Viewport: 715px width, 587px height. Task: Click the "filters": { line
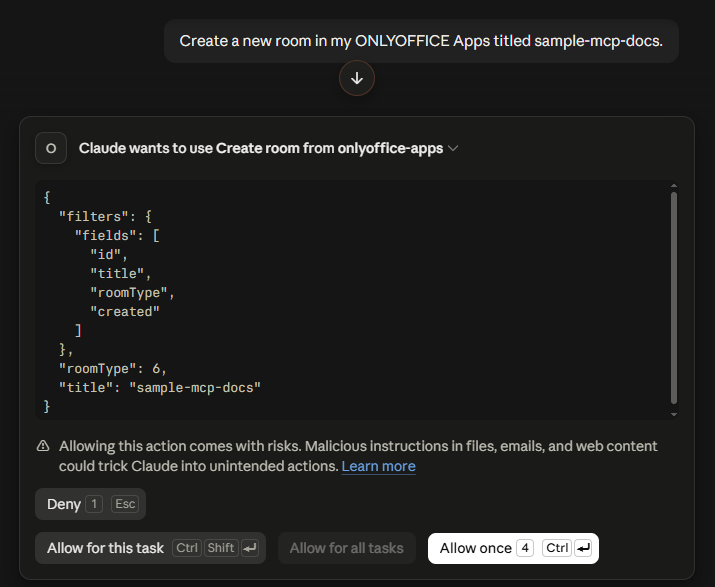tap(105, 216)
